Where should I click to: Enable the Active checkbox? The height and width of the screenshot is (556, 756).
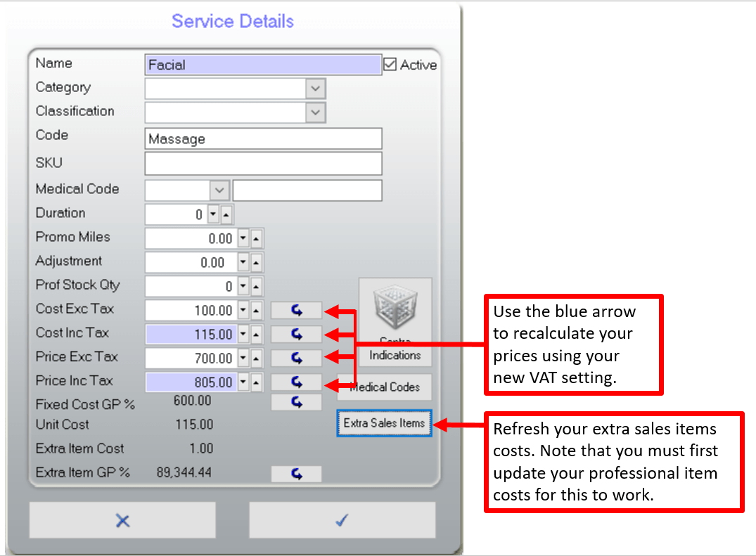pos(390,64)
